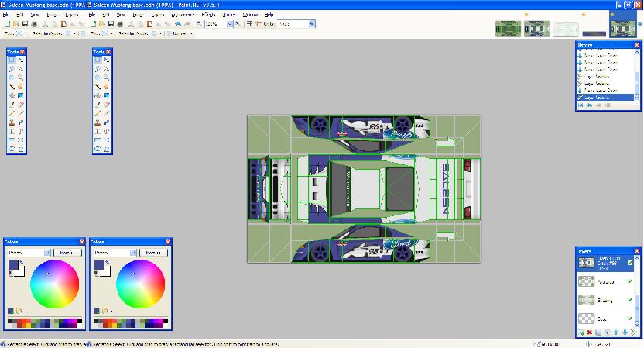Select Ellipse Select in the left Tools window
Screen dimensions: 644x348
tap(12, 78)
